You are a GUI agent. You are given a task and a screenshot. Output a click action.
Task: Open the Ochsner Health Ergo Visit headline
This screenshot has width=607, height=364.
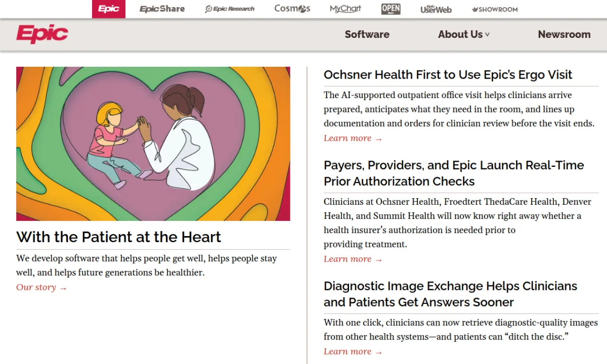pos(448,75)
